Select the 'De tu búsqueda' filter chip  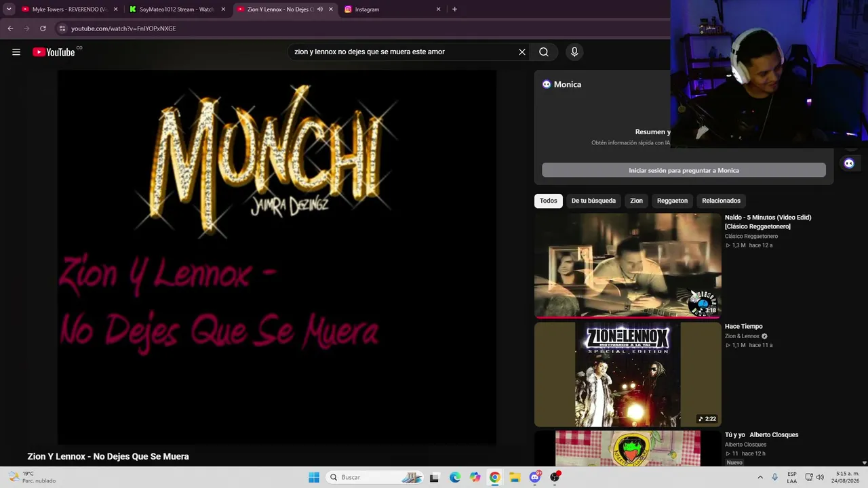593,201
